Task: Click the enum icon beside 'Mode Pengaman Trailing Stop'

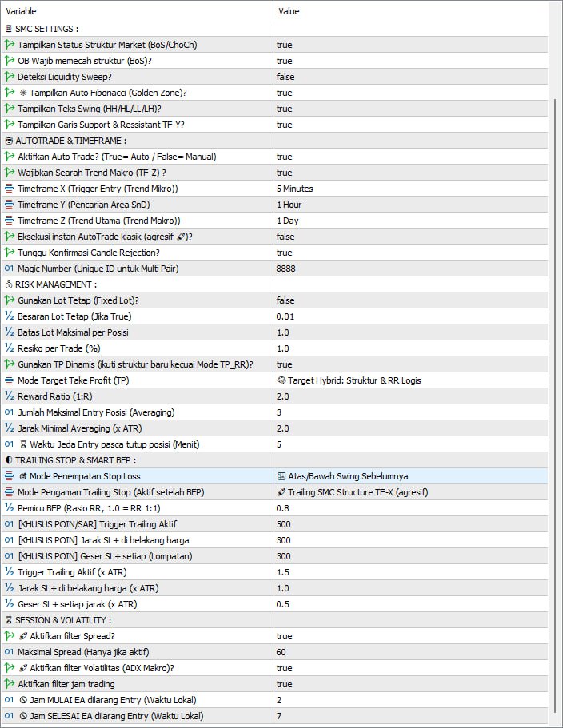Action: [10, 492]
